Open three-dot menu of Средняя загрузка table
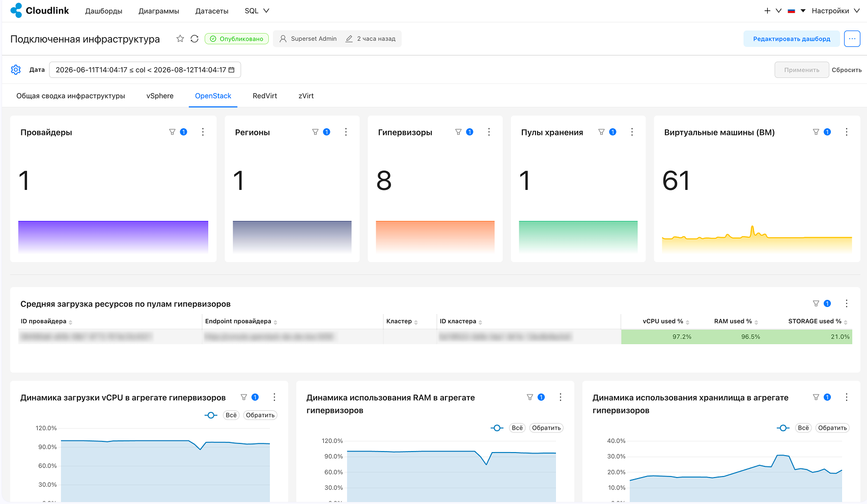867x504 pixels. 847,303
